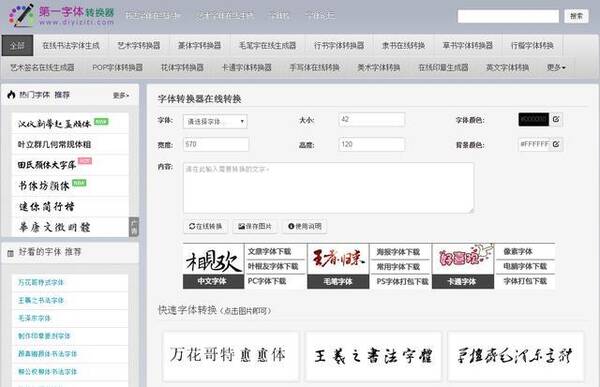
Task: Click the search button in the header
Action: [x=576, y=16]
